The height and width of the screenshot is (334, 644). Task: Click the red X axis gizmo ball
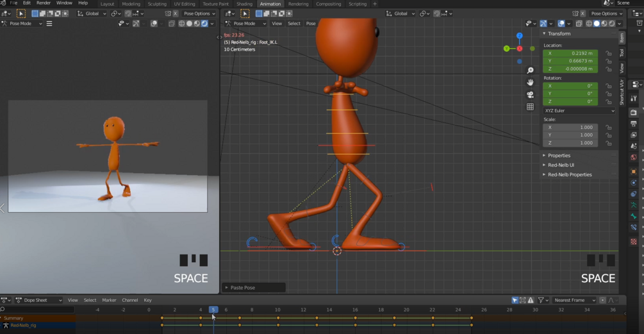click(520, 49)
